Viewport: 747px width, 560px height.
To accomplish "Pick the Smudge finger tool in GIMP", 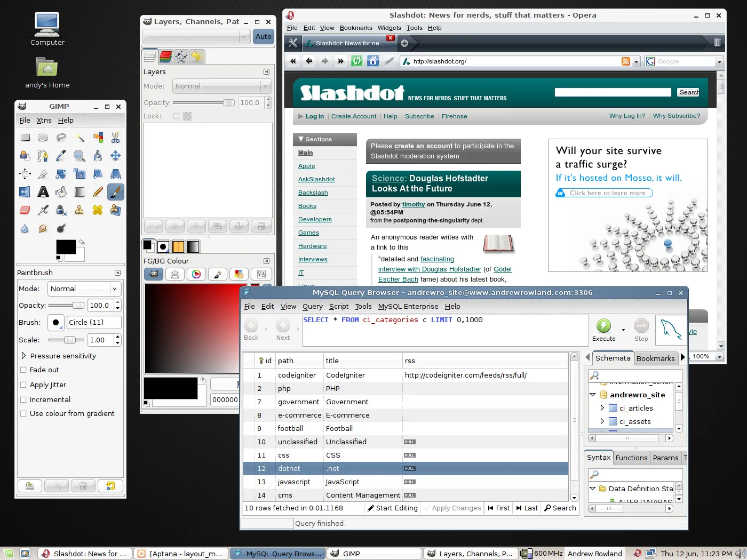I will [x=43, y=228].
